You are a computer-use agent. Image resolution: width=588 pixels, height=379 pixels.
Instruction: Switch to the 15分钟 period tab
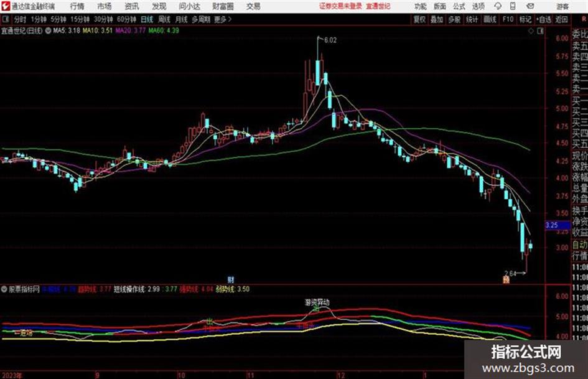(x=80, y=19)
